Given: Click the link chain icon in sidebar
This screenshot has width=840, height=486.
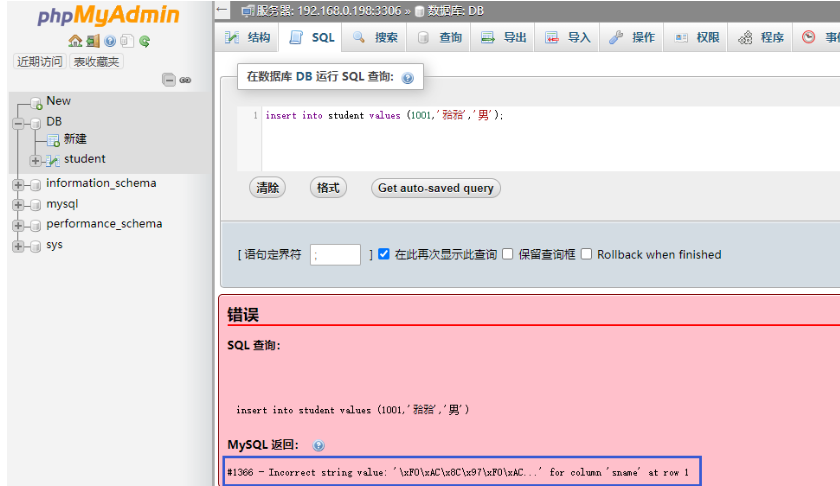Looking at the screenshot, I should (185, 80).
